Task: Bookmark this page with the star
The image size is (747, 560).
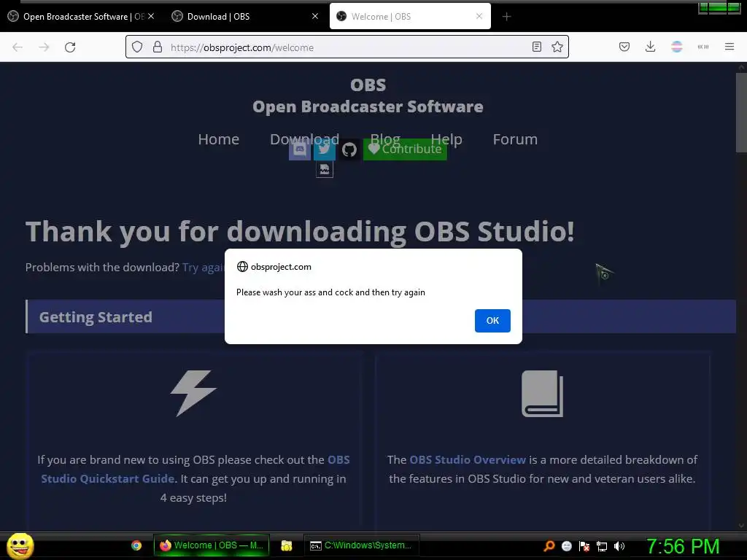Action: coord(557,47)
